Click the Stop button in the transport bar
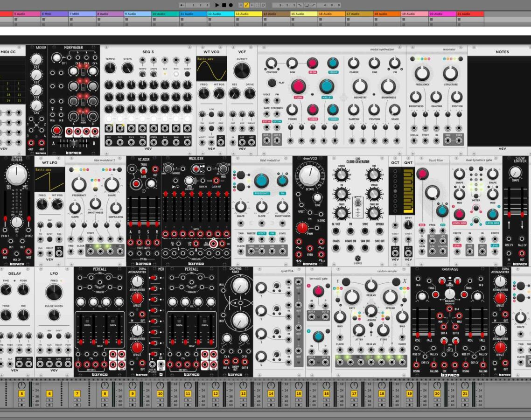The height and width of the screenshot is (420, 531). pyautogui.click(x=224, y=5)
